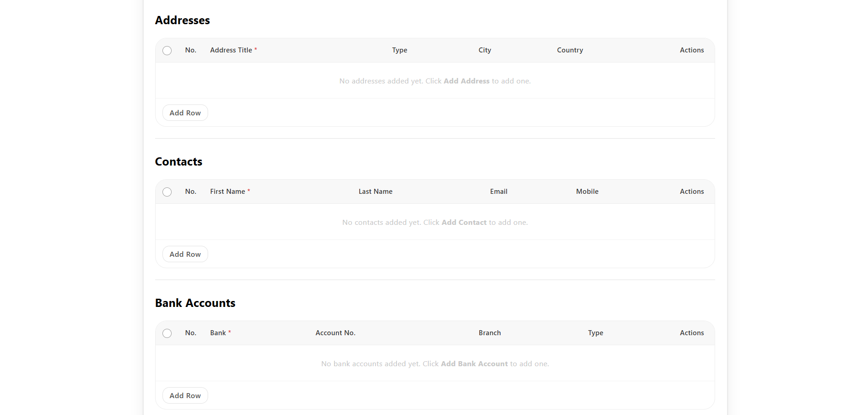The image size is (868, 415).
Task: Click the Type column header in the Bank Accounts table
Action: pos(596,333)
